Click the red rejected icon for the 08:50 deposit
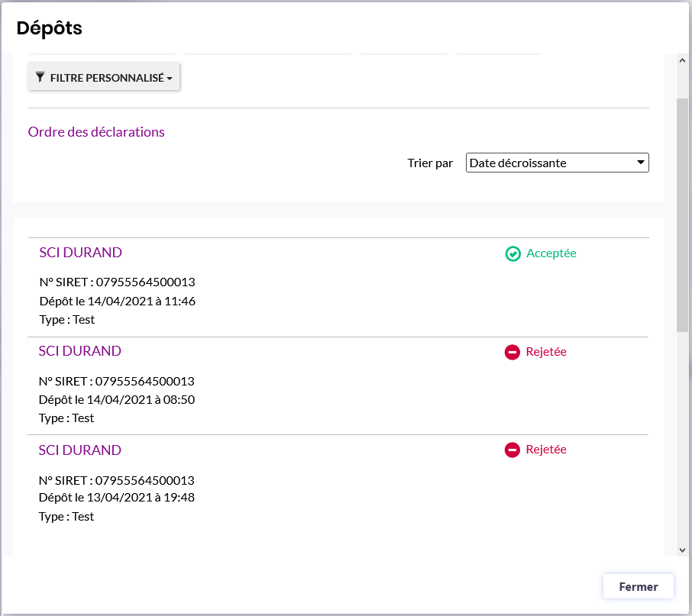Screen dimensions: 692x616 (x=512, y=352)
